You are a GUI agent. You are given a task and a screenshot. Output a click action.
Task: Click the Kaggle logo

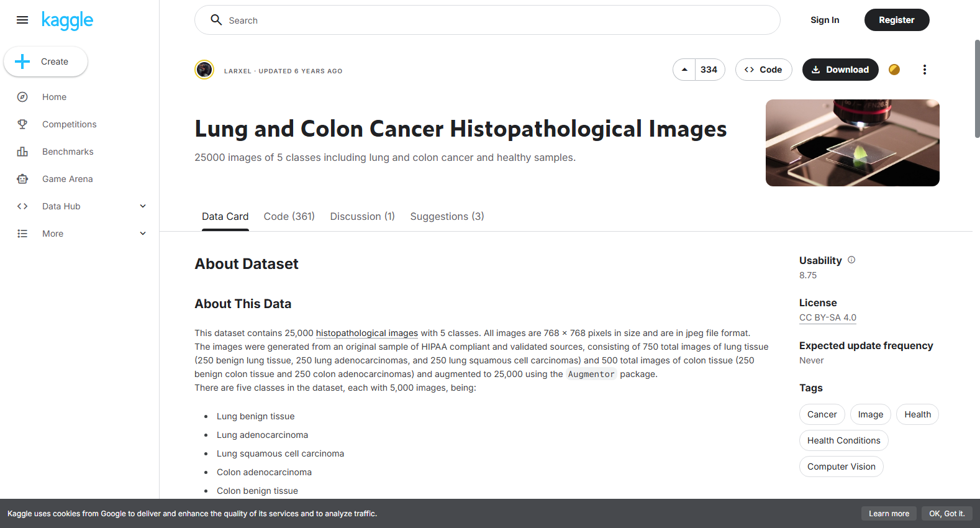pos(67,20)
